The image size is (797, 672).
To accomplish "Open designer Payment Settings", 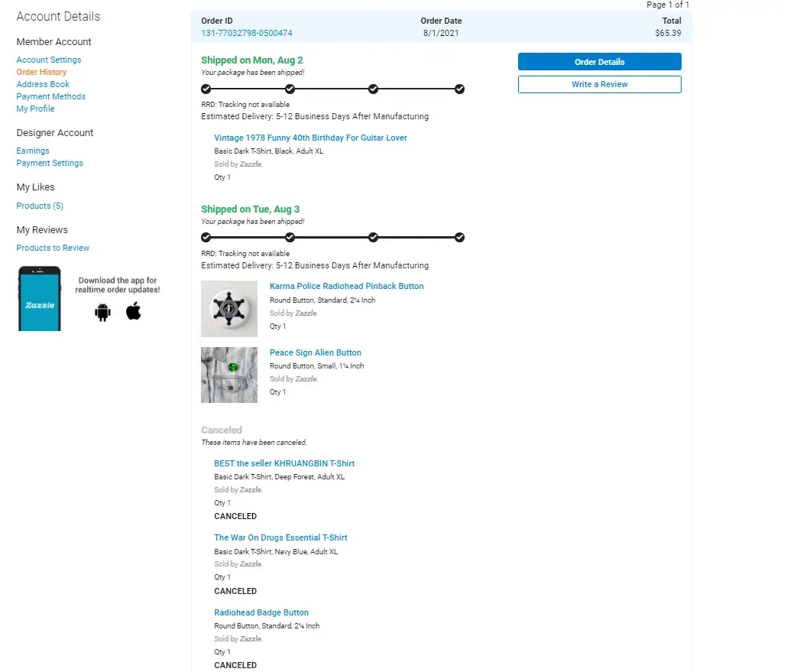I will pos(50,163).
